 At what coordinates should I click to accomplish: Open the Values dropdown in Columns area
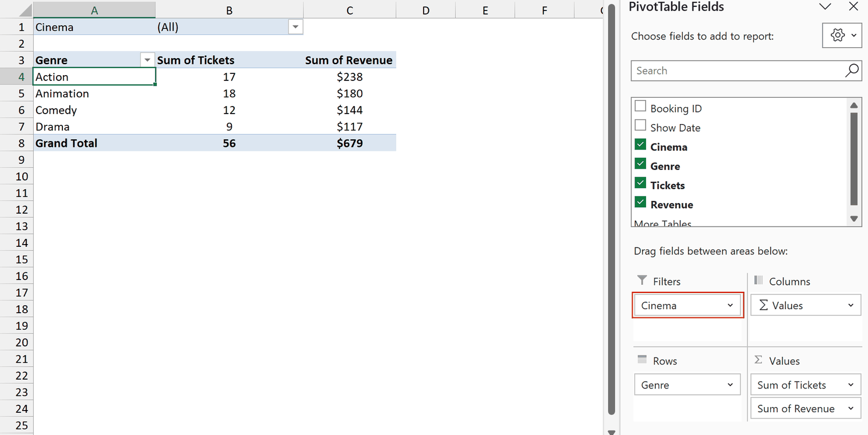(851, 306)
